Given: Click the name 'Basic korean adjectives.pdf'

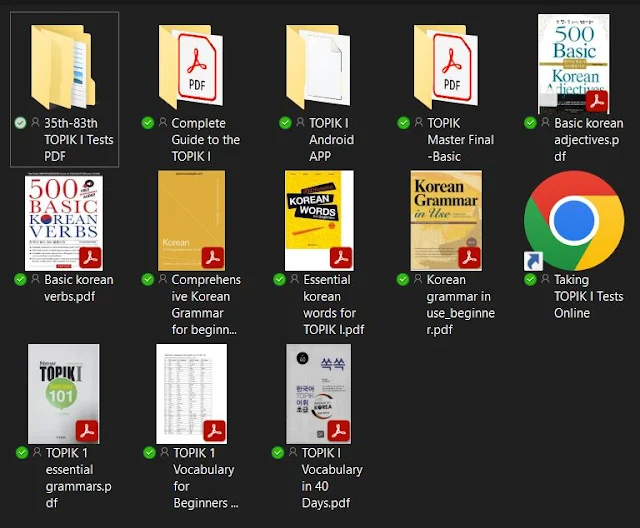Looking at the screenshot, I should point(589,140).
